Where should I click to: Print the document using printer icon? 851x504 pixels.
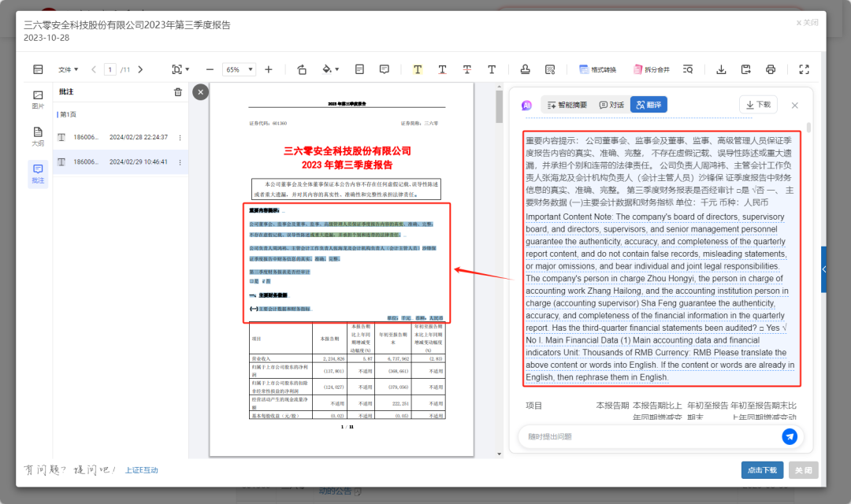tap(771, 69)
